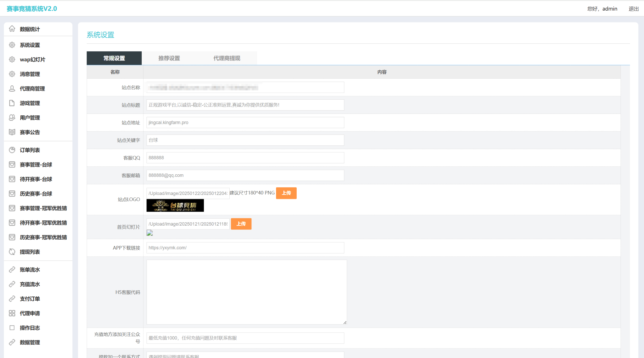Click the refresh icon beside 提现列表
644x358 pixels.
[x=12, y=252]
